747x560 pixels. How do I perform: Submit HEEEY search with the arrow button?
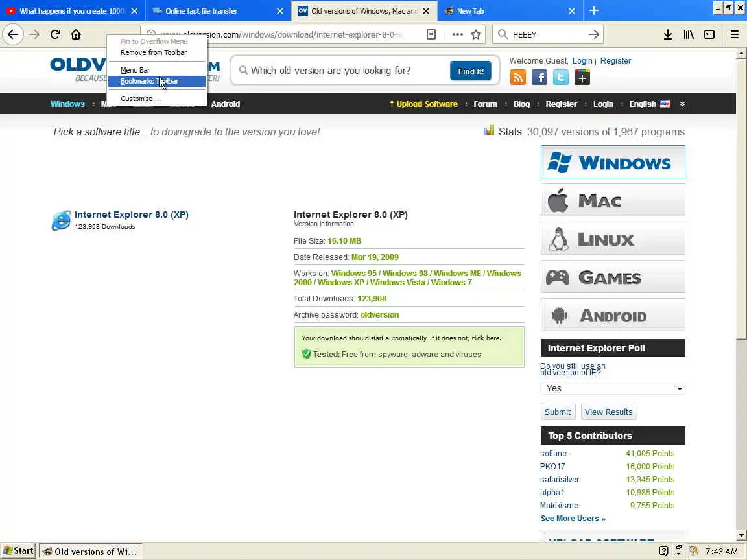click(593, 34)
